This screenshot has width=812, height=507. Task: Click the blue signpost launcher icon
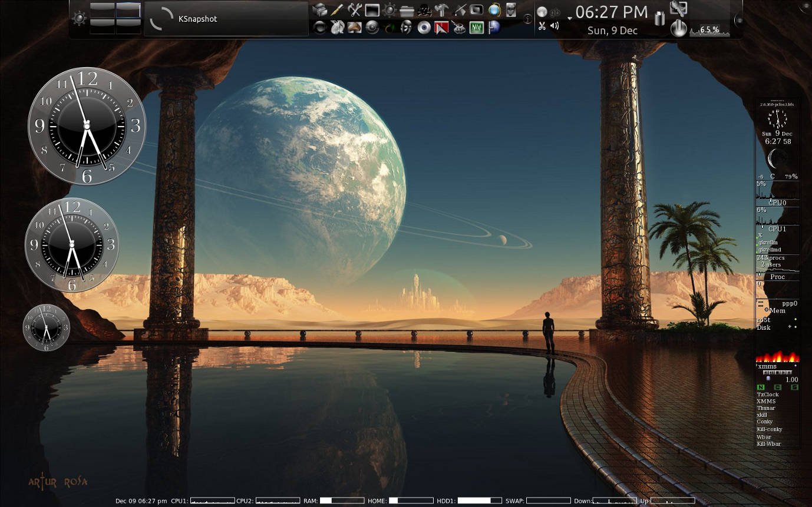coord(494,27)
